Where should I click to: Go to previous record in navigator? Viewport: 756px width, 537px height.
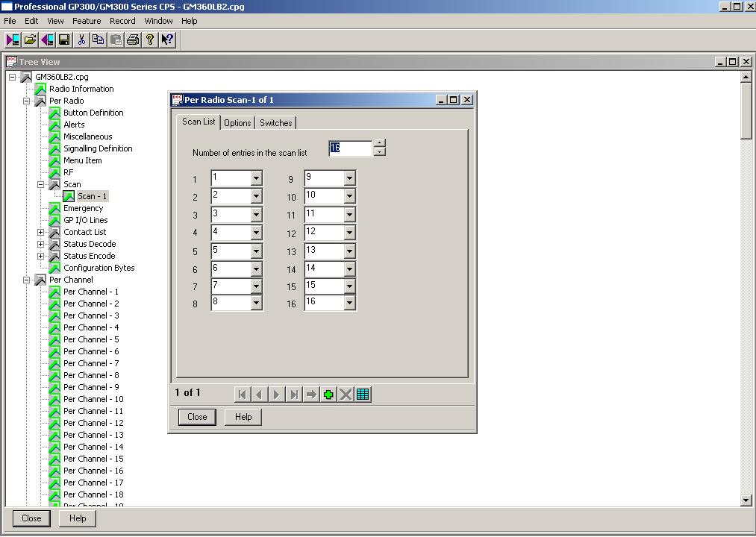[260, 395]
